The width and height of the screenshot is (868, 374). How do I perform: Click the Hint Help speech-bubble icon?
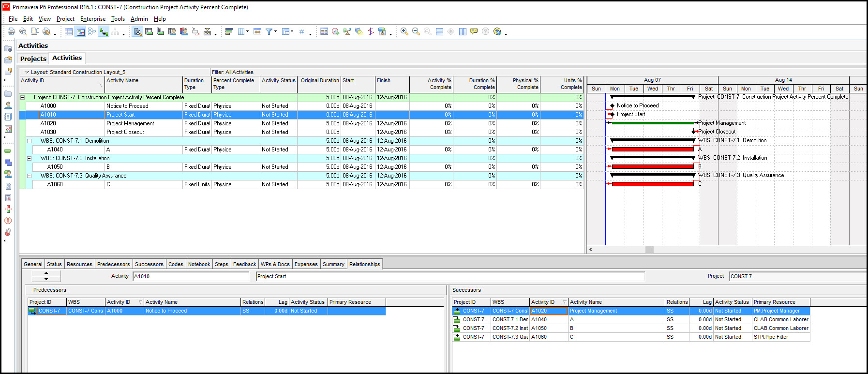click(x=474, y=31)
